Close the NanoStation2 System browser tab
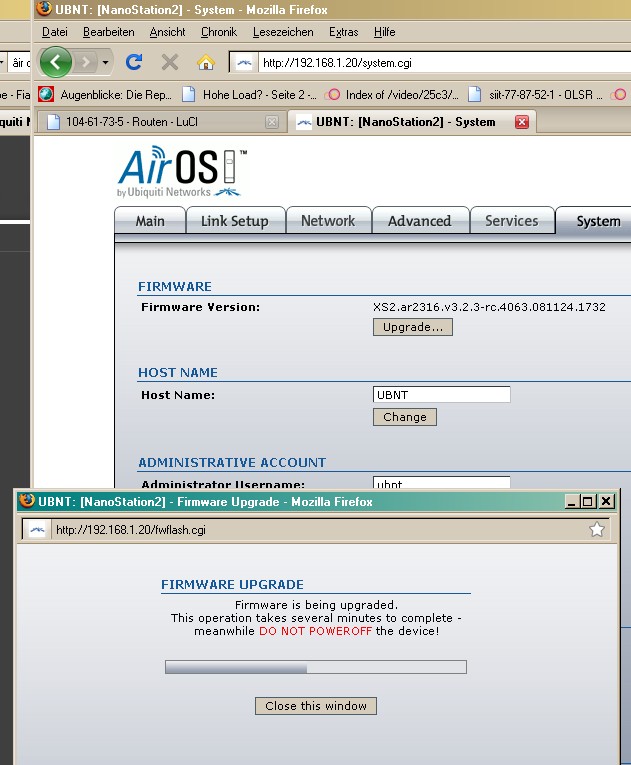 click(521, 122)
